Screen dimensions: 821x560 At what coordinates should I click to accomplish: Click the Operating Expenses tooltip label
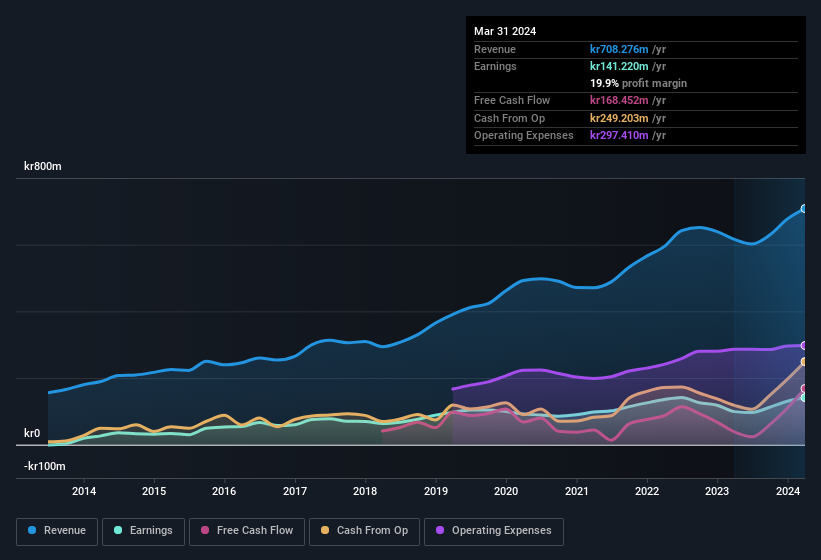[x=524, y=135]
